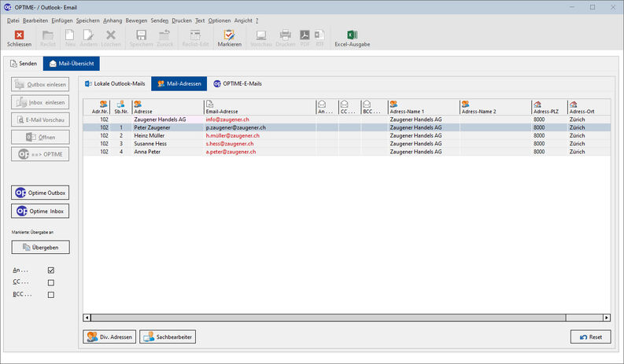Select the s.hess@zaugener.ch email cell

click(260, 144)
